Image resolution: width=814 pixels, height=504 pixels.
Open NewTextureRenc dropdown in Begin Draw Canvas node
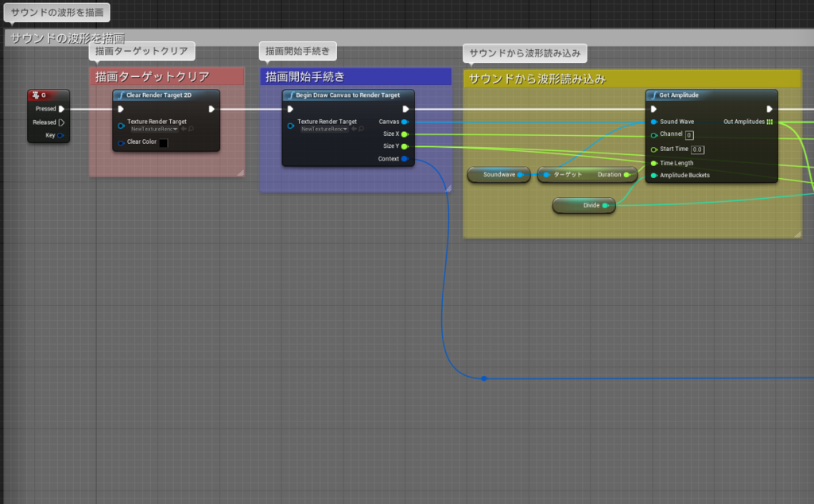click(x=324, y=130)
